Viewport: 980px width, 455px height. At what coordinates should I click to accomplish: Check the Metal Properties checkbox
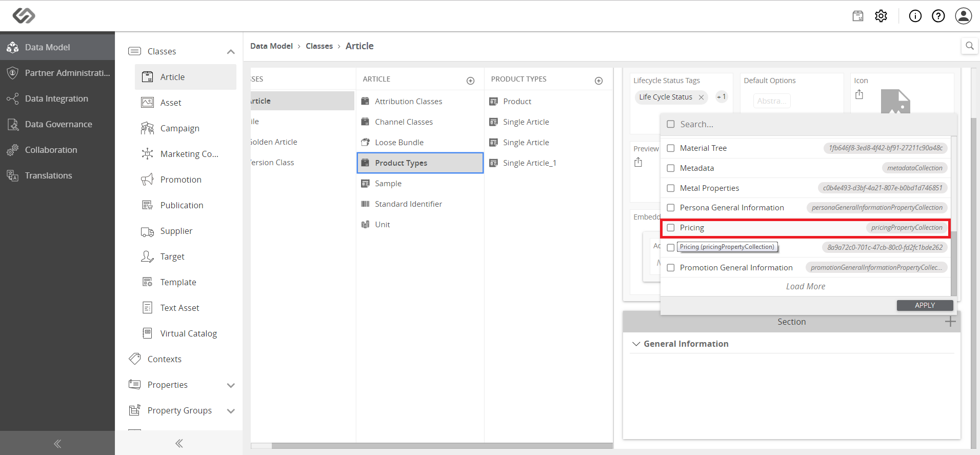click(670, 188)
